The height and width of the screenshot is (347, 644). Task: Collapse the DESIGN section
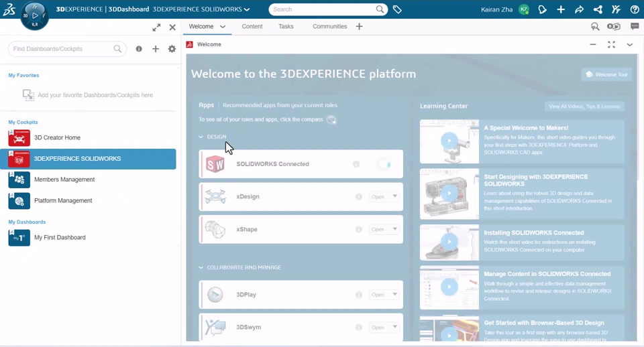click(x=201, y=137)
